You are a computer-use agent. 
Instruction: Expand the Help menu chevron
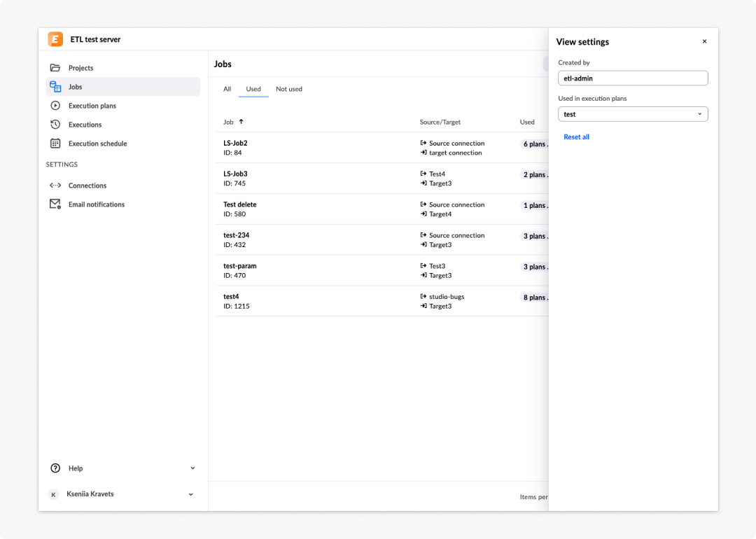point(192,468)
